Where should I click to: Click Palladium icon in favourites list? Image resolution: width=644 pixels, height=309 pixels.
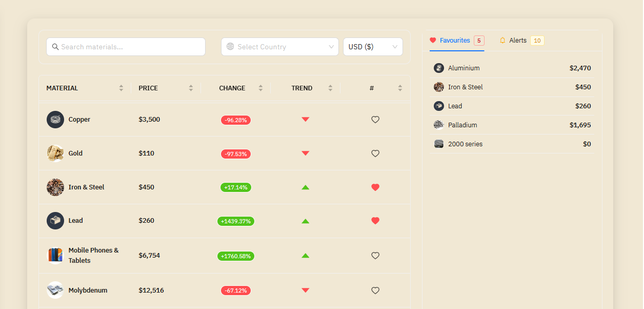pos(439,125)
